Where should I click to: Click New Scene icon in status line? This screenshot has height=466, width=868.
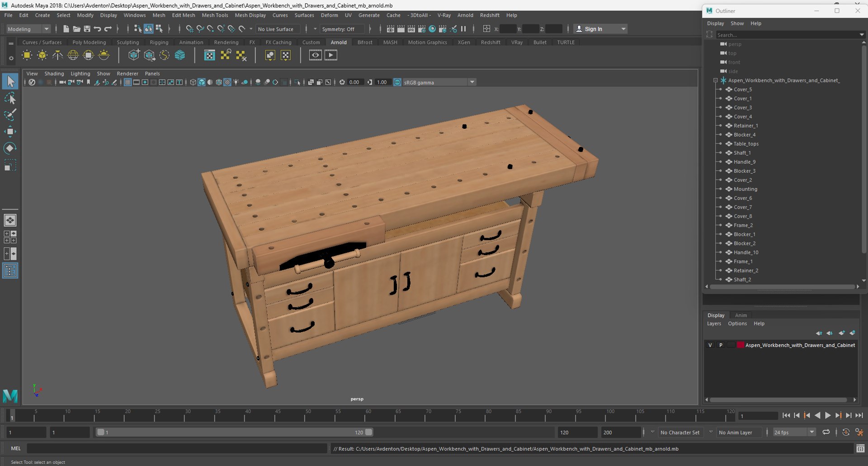coord(66,29)
